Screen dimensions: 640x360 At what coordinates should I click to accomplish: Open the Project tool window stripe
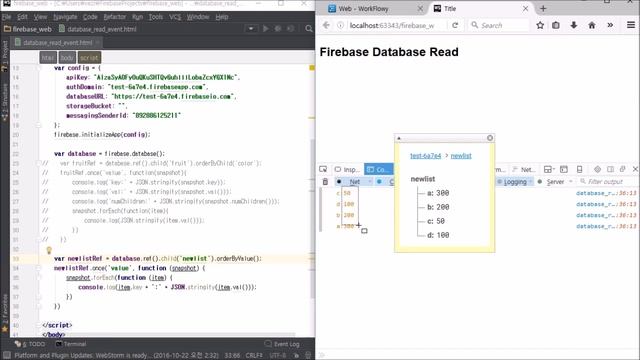(x=4, y=57)
